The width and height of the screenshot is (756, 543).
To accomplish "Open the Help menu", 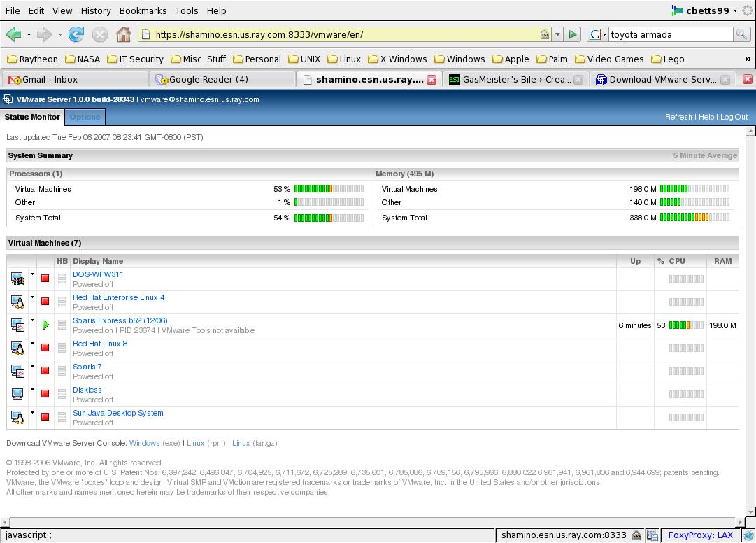I will click(217, 10).
